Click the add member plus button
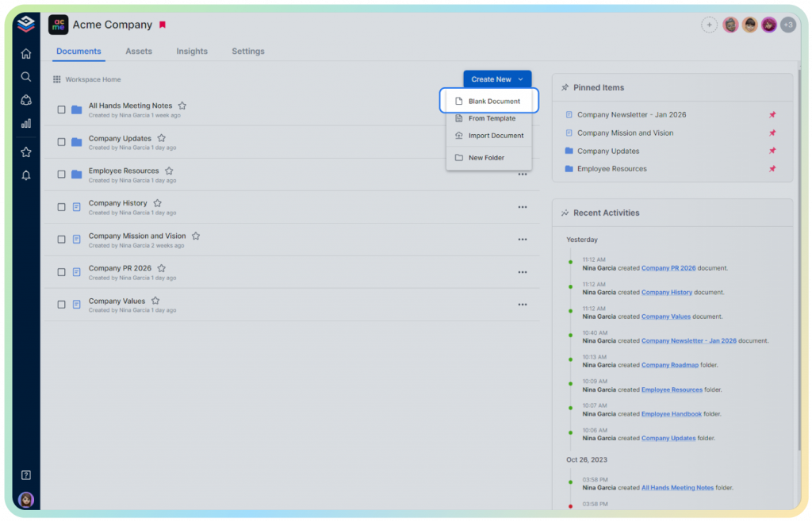 (709, 25)
